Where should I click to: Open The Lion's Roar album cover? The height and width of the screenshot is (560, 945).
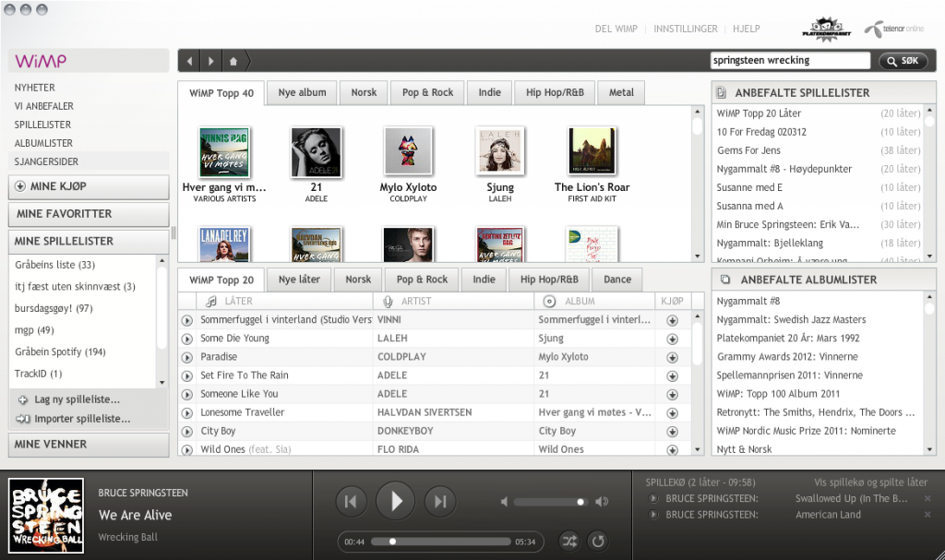592,150
